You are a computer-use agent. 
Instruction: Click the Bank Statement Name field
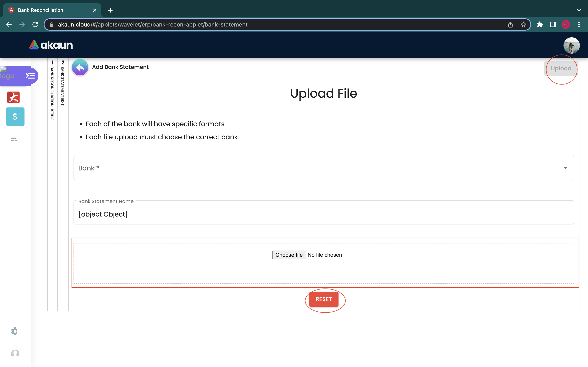[x=323, y=214]
